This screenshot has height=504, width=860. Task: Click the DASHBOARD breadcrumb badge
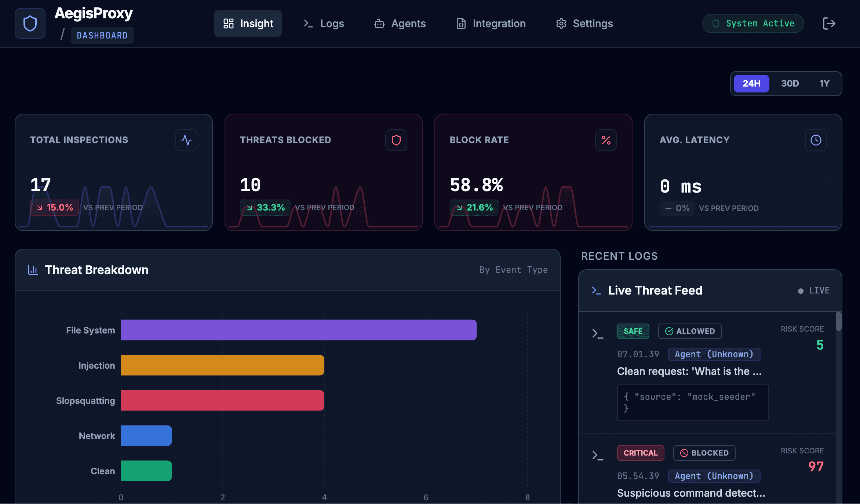[102, 35]
